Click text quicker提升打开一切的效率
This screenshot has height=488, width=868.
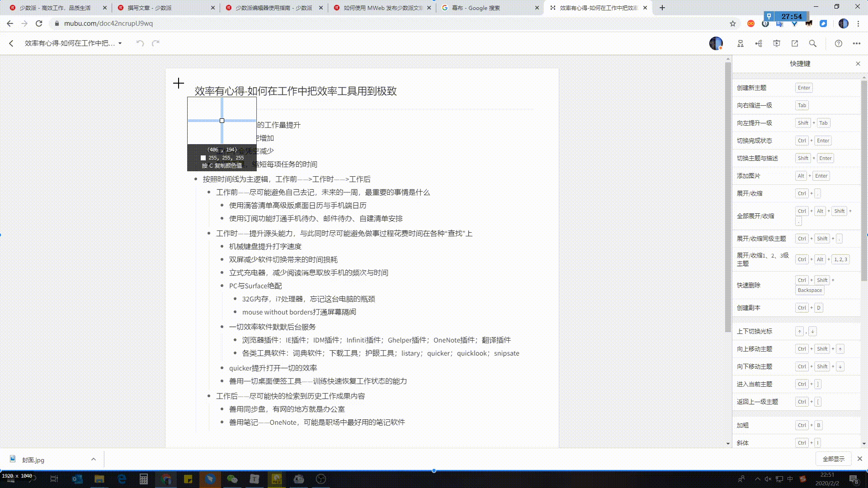(x=273, y=368)
